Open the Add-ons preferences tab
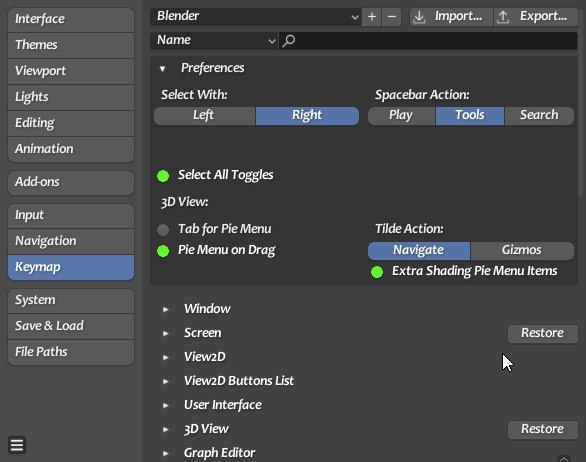 [x=71, y=182]
